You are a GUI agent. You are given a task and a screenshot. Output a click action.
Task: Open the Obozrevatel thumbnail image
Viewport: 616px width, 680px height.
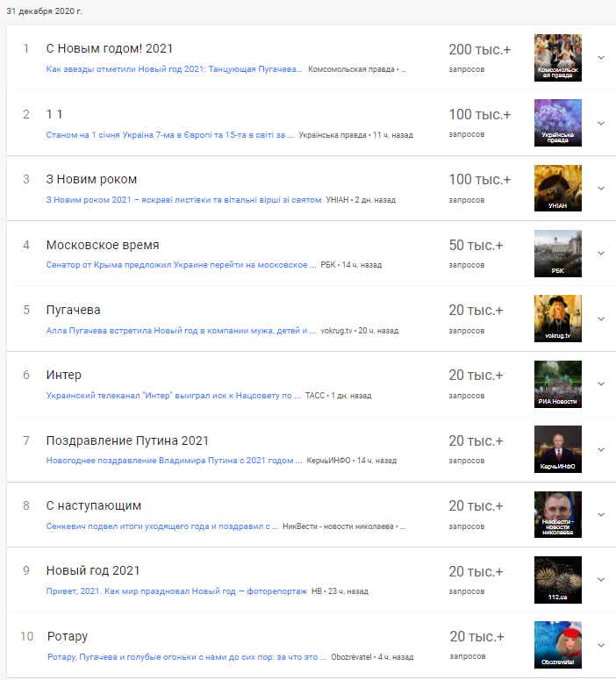point(558,645)
